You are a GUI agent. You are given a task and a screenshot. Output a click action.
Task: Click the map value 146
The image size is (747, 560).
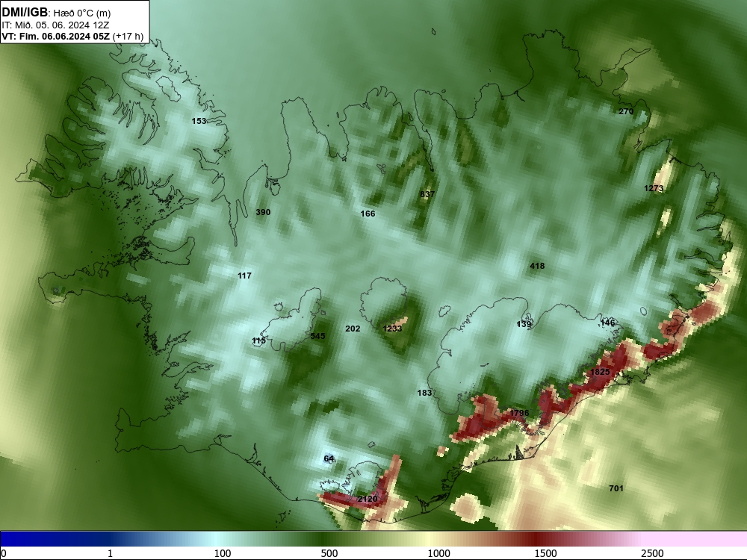click(607, 323)
